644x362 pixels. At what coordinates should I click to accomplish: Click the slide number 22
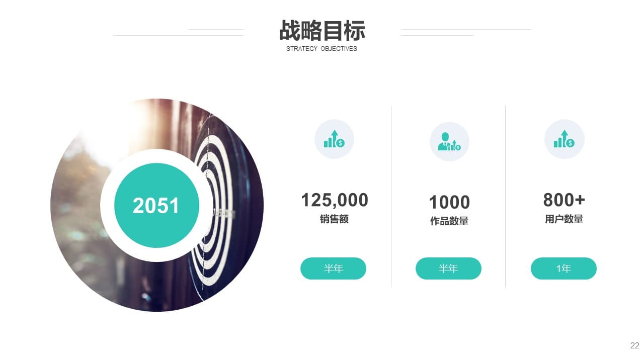(634, 346)
